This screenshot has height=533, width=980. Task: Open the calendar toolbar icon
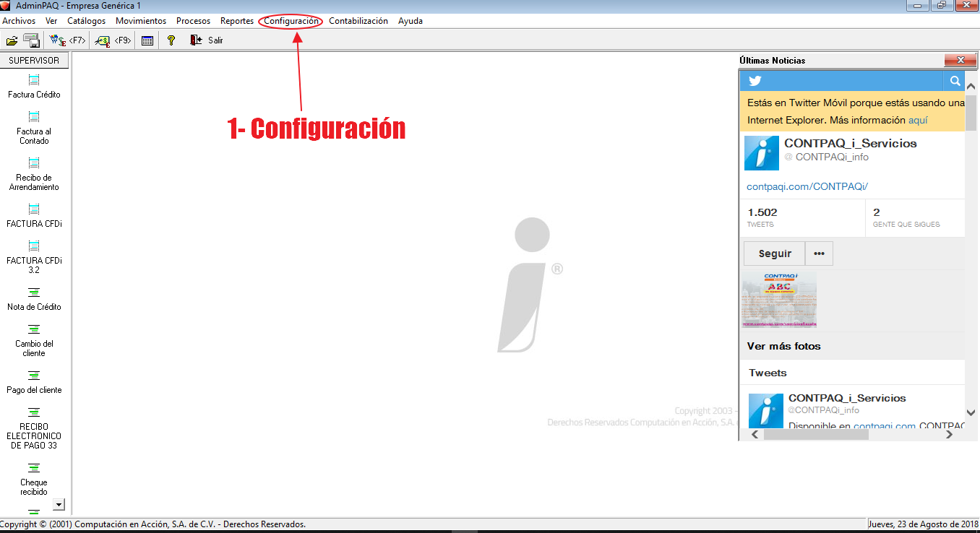click(x=147, y=40)
